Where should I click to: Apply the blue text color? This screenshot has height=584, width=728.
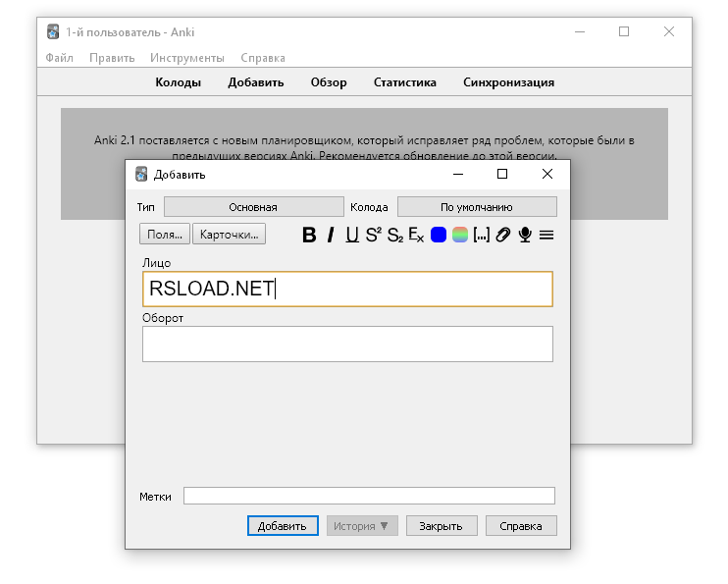[439, 235]
